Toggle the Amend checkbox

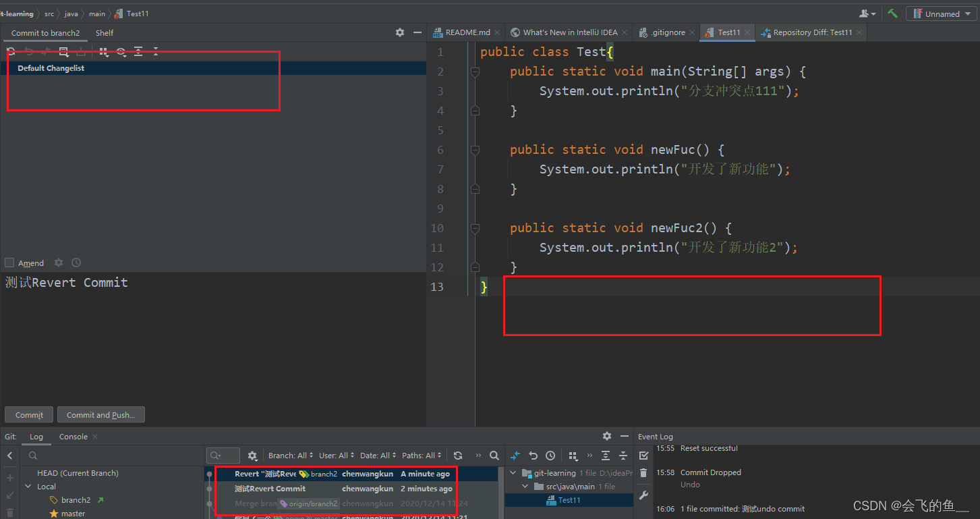click(x=9, y=263)
